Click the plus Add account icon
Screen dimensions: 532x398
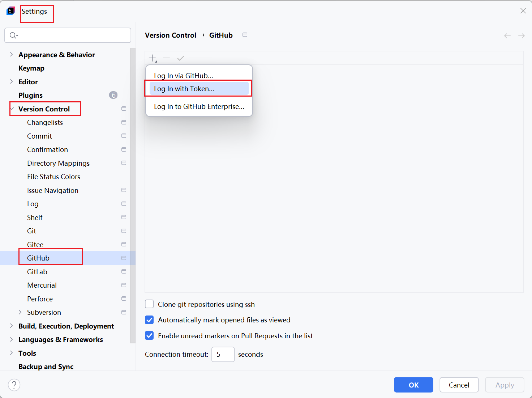coord(153,58)
